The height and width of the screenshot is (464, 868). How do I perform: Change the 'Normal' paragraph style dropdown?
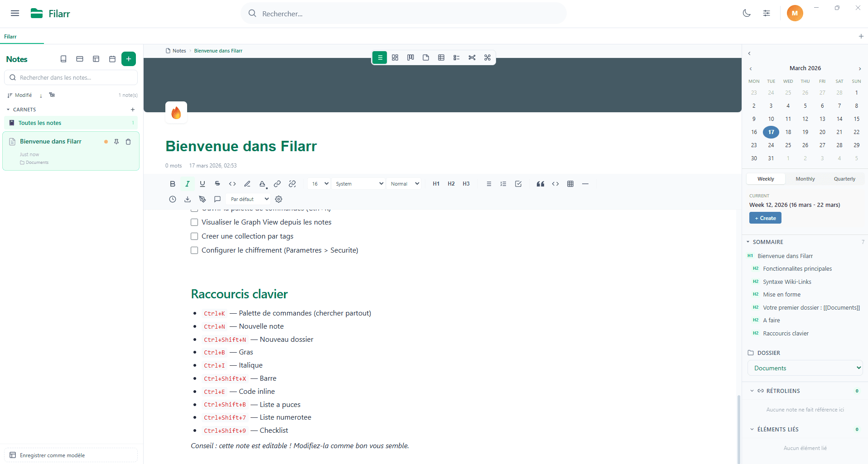tap(404, 184)
